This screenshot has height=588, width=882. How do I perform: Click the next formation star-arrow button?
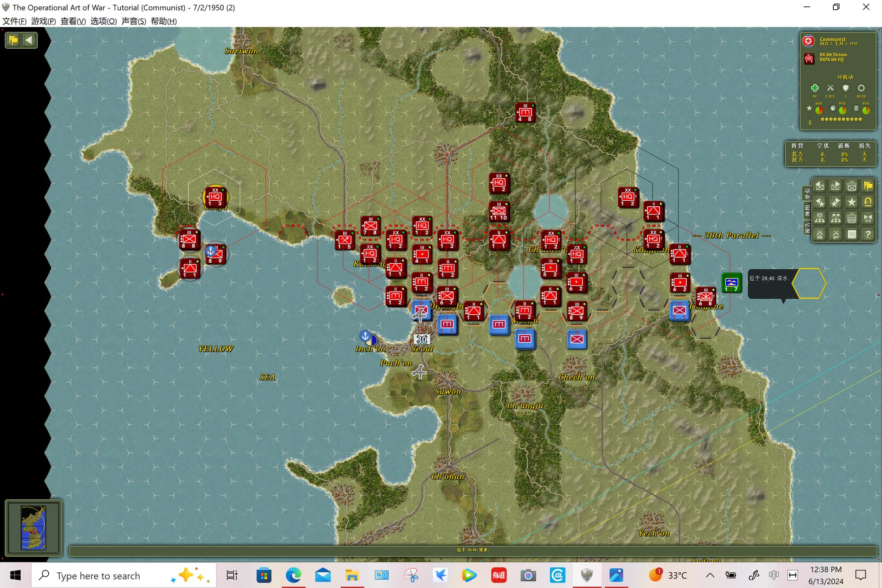[x=836, y=202]
